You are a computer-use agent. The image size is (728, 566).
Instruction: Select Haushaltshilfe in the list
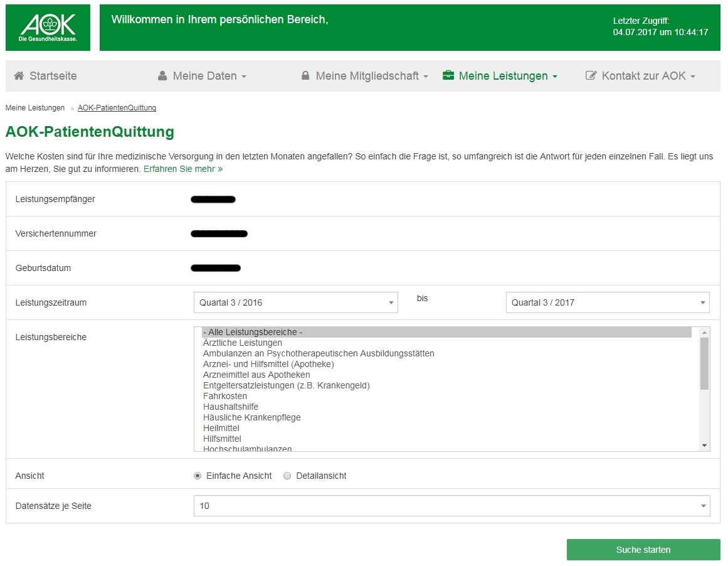point(446,407)
